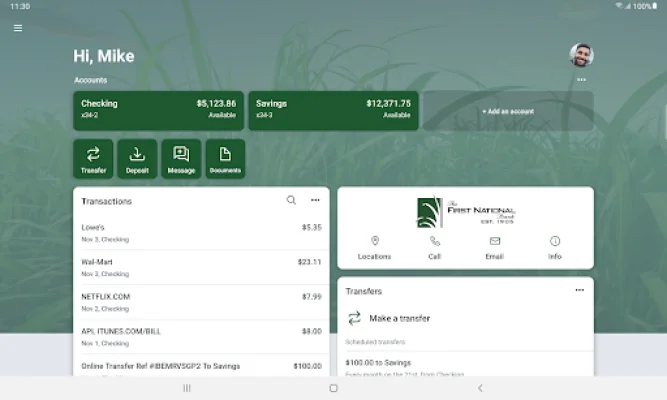Viewport: 667px width, 400px height.
Task: Search transactions with the magnifier icon
Action: coord(291,200)
